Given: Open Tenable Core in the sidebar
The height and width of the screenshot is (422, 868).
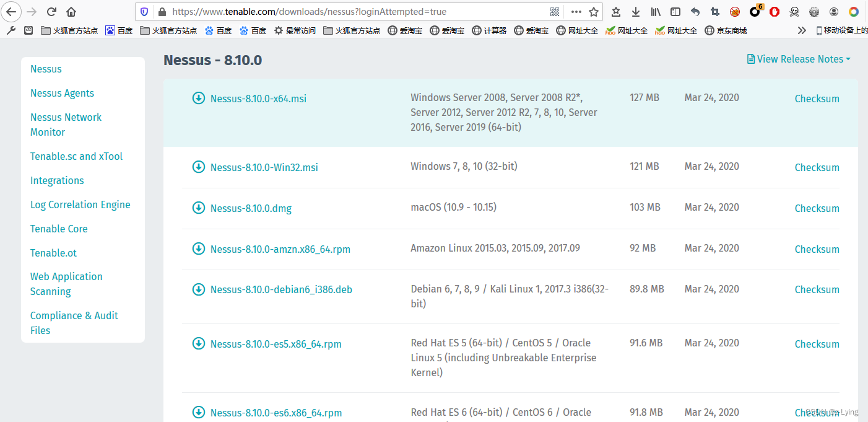Looking at the screenshot, I should pyautogui.click(x=59, y=229).
